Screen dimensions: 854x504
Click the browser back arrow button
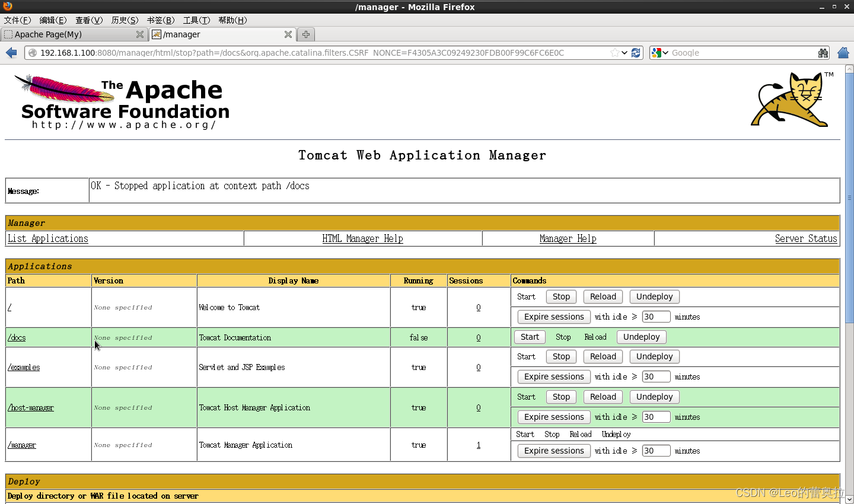11,53
